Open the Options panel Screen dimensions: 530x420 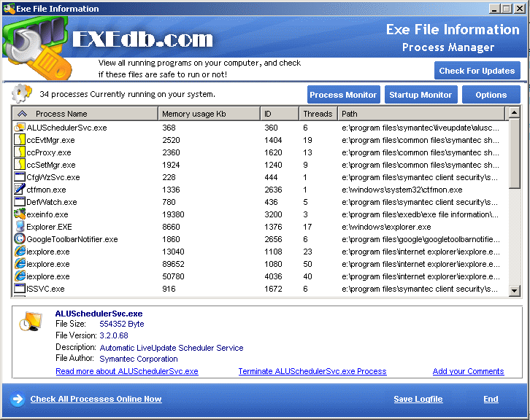[x=491, y=95]
